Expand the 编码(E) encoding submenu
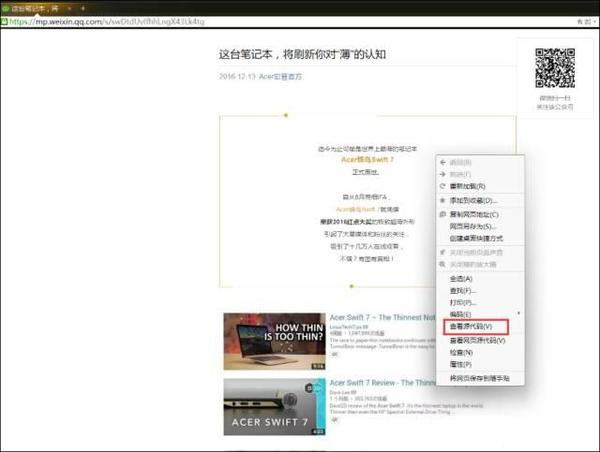The image size is (600, 452). [x=480, y=314]
